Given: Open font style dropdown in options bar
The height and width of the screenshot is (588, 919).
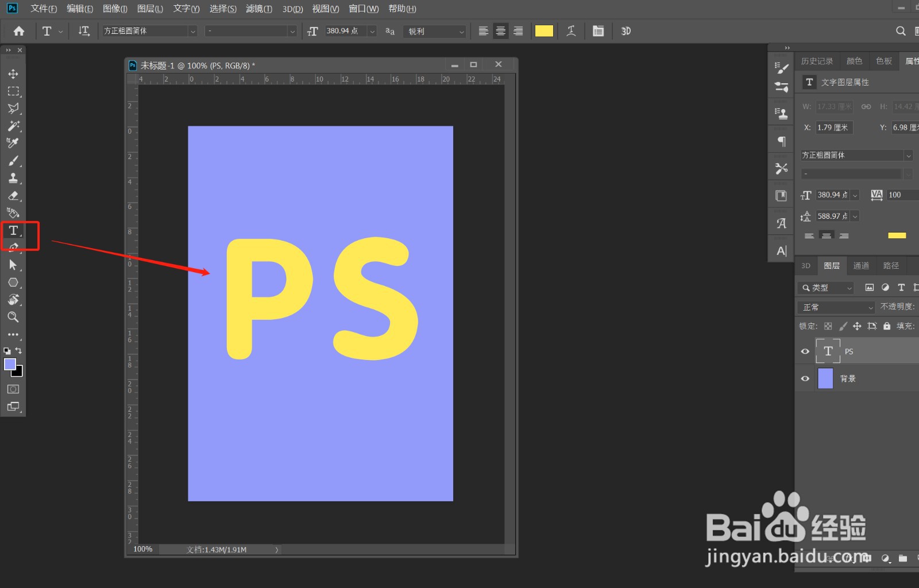Looking at the screenshot, I should (292, 31).
